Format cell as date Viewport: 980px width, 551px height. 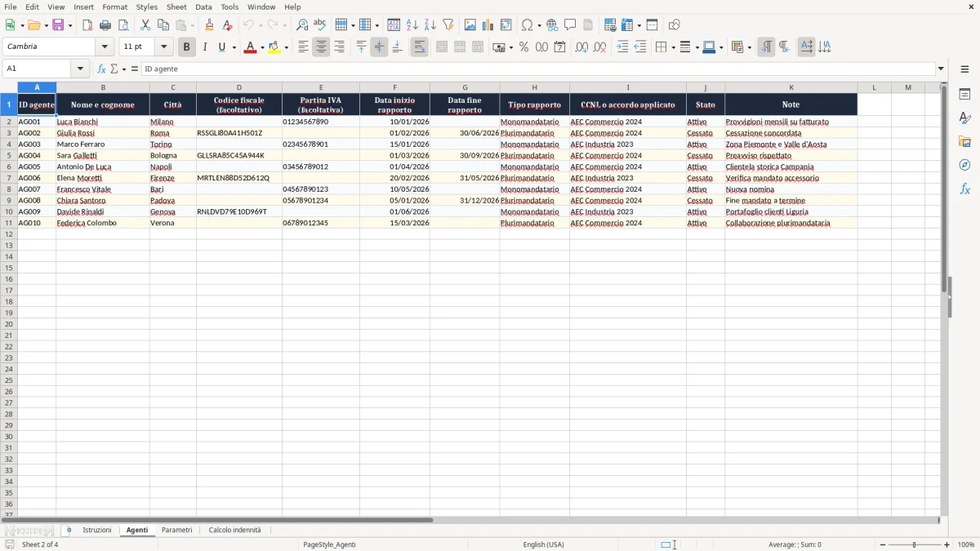click(560, 47)
